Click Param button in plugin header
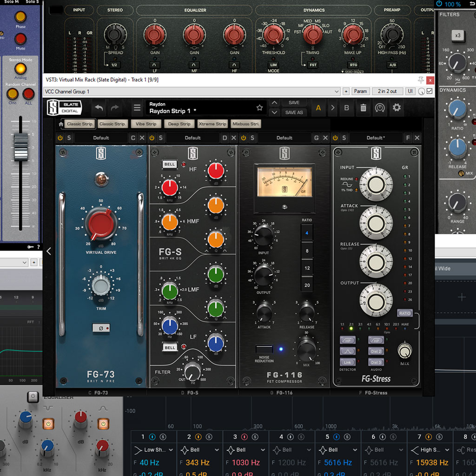476x476 pixels. tap(360, 91)
